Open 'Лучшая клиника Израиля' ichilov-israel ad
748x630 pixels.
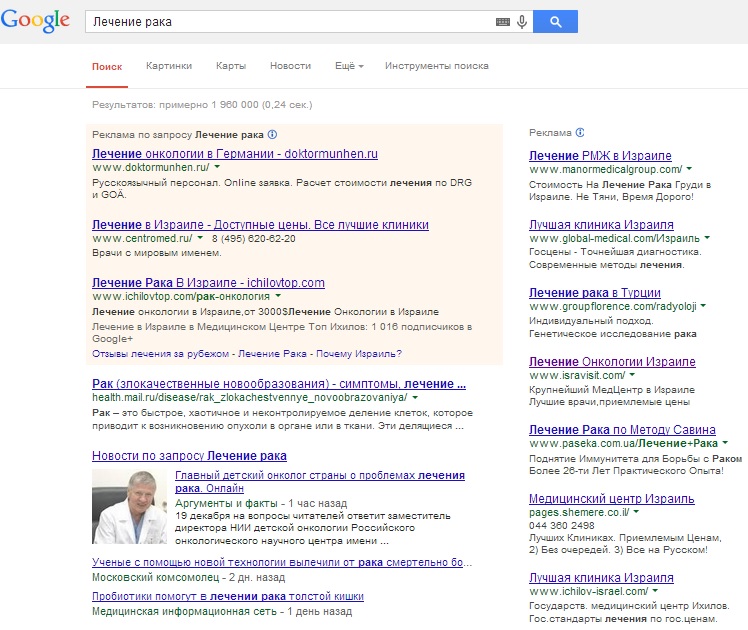click(602, 578)
